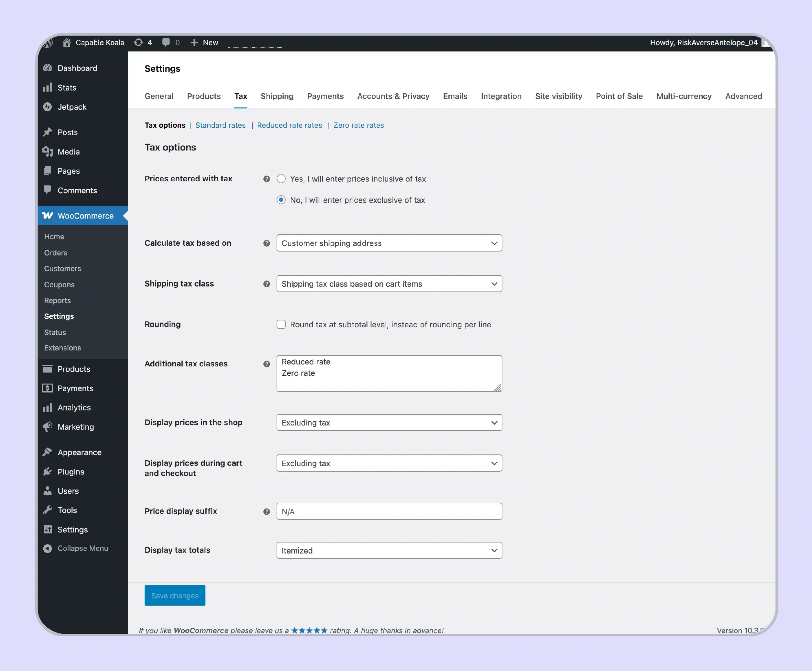This screenshot has height=671, width=812.
Task: Switch to the Payments settings tab
Action: pos(325,96)
